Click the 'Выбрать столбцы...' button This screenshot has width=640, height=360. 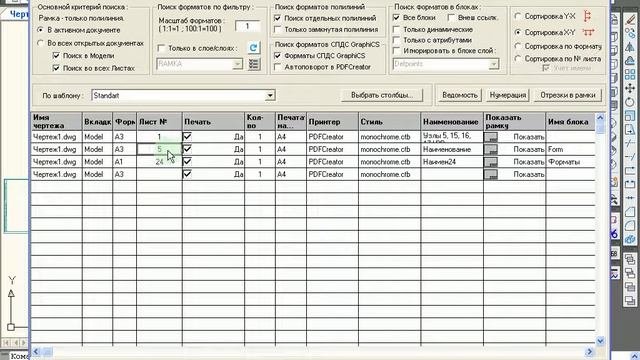(382, 95)
